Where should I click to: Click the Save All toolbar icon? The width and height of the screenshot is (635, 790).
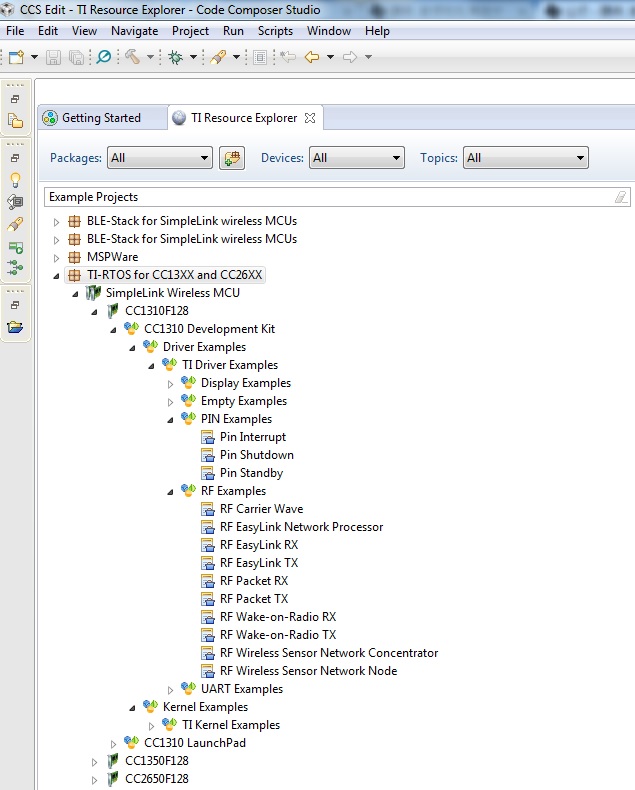[x=76, y=57]
